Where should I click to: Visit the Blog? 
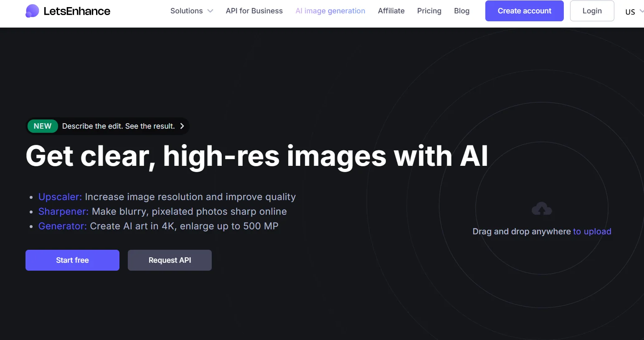(x=461, y=11)
